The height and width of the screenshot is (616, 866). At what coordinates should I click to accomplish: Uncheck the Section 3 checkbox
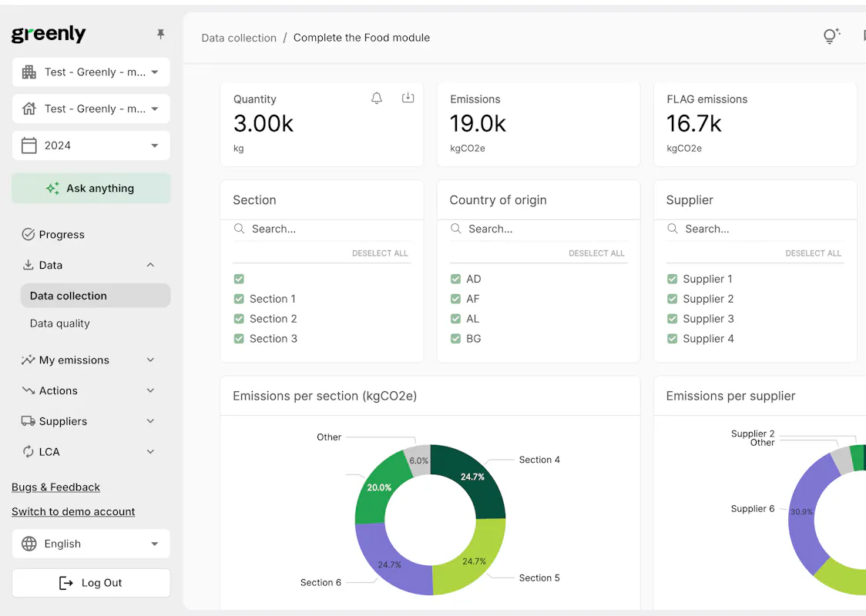239,338
